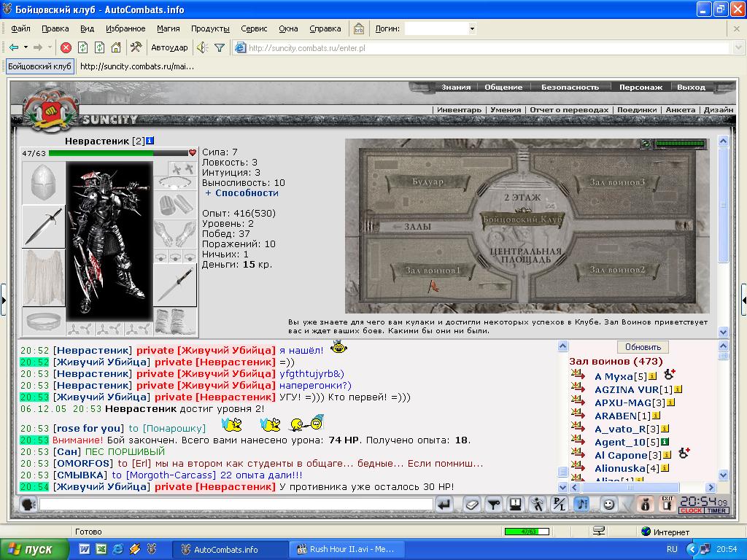The image size is (747, 560).
Task: Click the chat filter funnel icon
Action: (494, 505)
